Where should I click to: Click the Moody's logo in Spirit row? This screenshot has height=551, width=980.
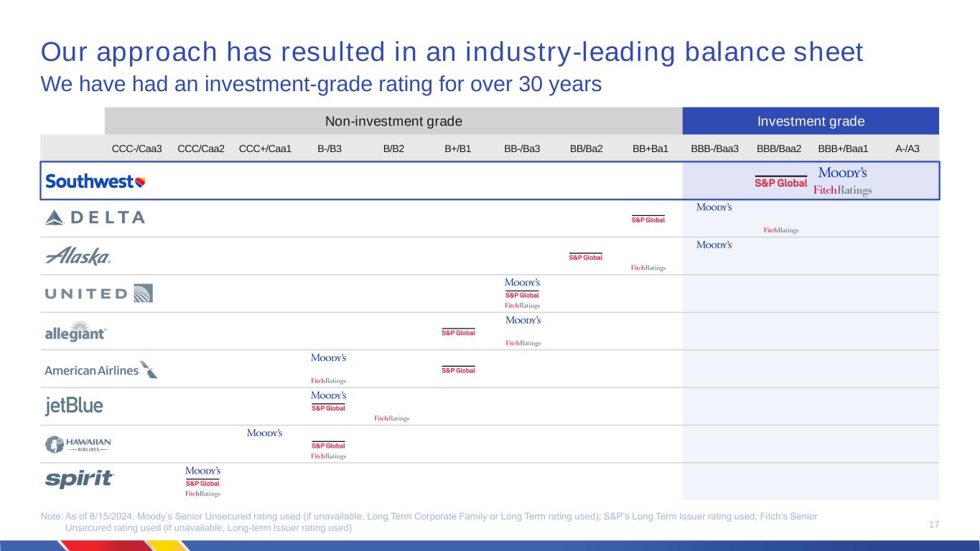[202, 471]
